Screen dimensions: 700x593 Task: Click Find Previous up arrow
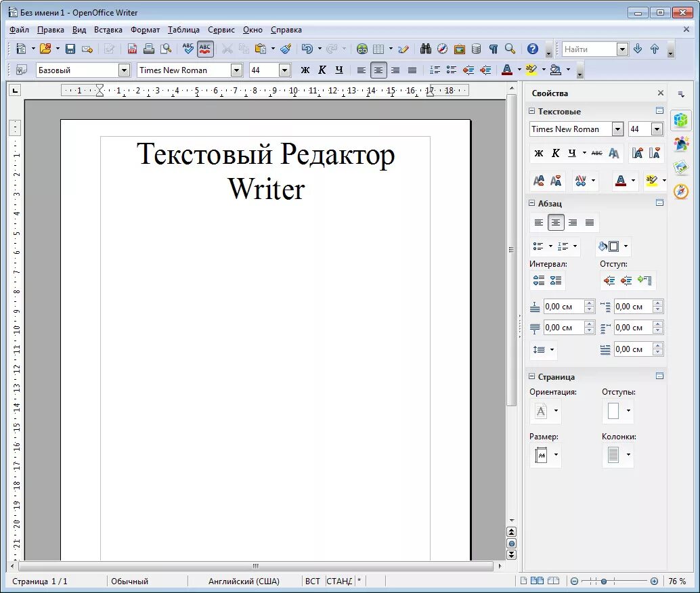point(655,49)
